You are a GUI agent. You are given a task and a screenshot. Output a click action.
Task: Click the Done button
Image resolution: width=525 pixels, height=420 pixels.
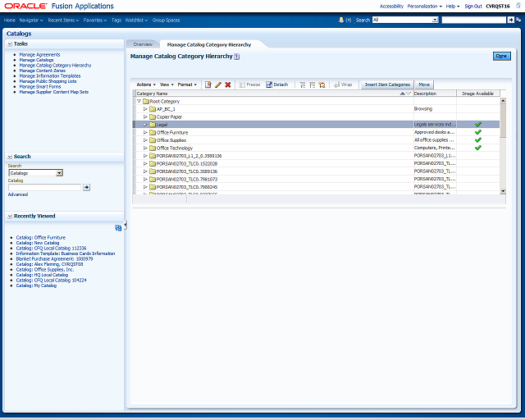click(501, 56)
